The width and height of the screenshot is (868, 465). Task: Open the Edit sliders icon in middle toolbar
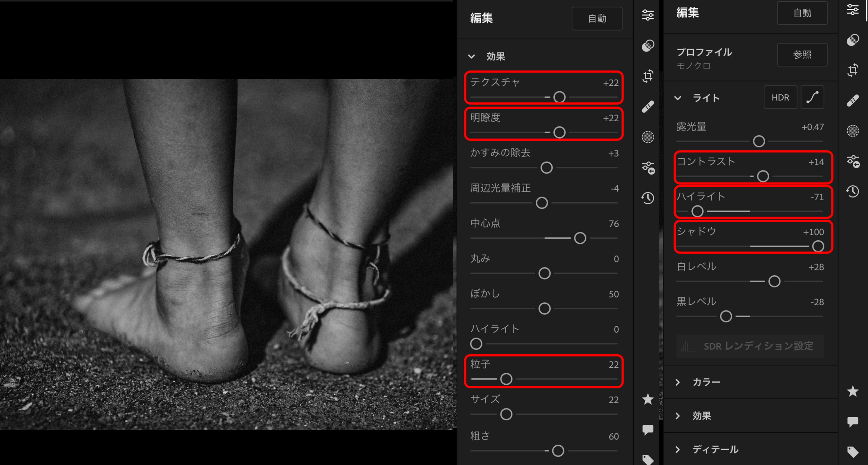click(648, 15)
